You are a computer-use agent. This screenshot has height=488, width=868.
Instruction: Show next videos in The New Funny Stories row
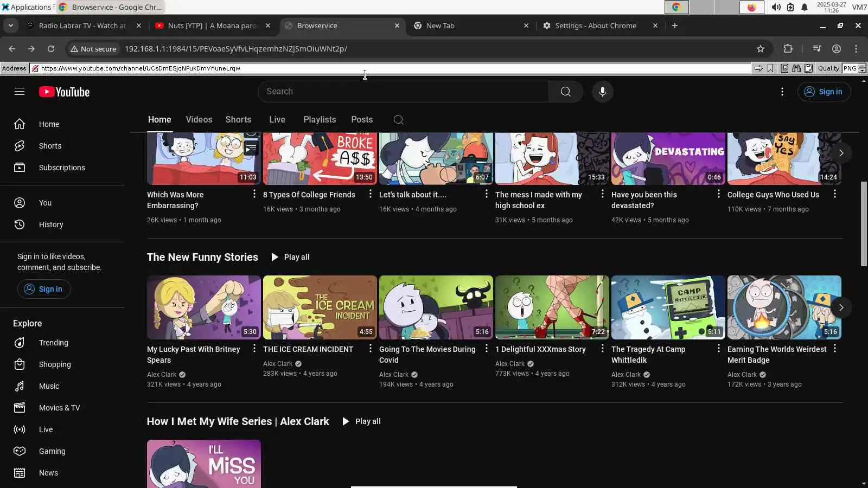pyautogui.click(x=841, y=307)
